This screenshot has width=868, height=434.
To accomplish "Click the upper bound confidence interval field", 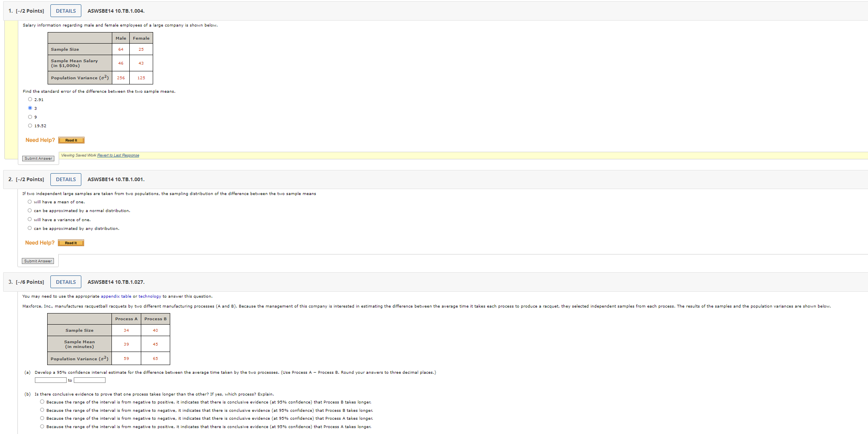I will pyautogui.click(x=90, y=380).
